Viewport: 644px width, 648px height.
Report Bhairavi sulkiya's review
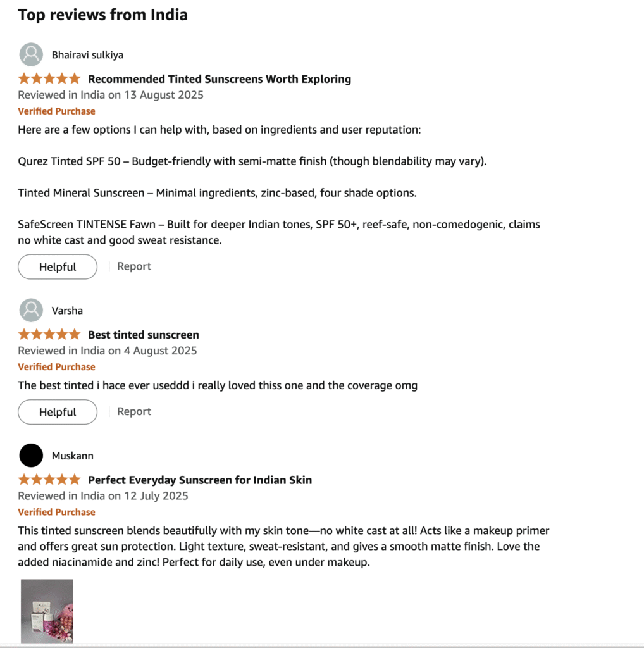click(134, 266)
